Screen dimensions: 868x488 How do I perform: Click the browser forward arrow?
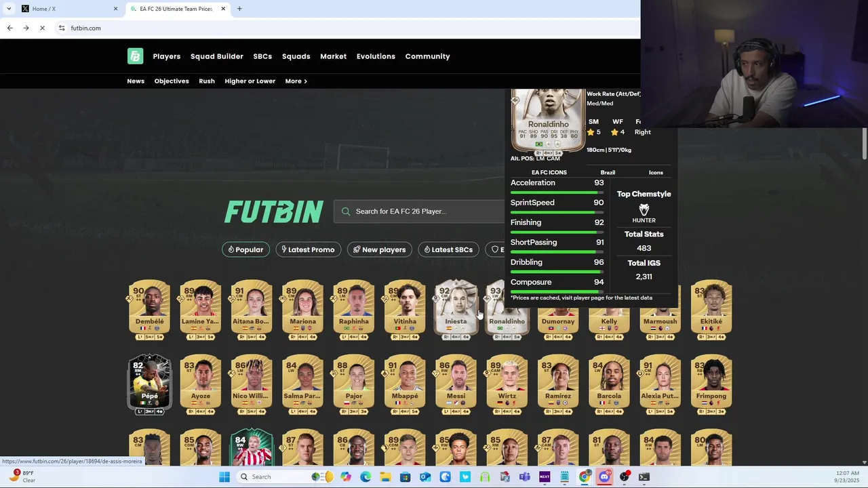coord(26,28)
